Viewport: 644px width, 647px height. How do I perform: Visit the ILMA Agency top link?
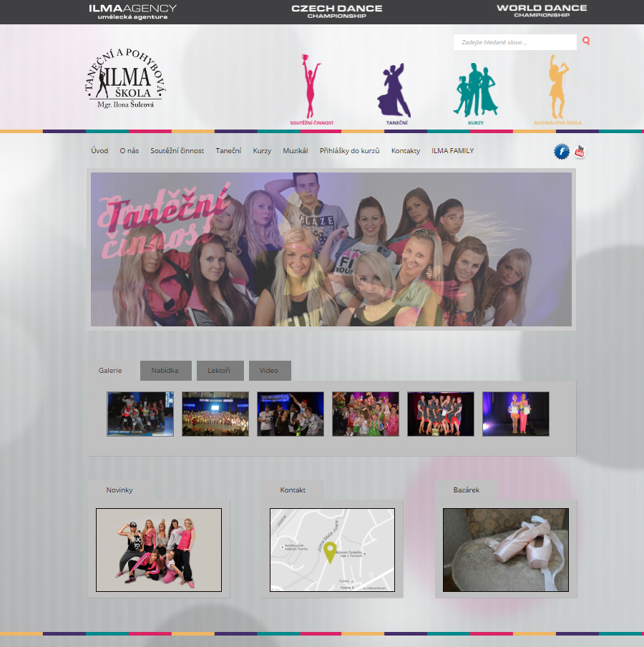tap(132, 11)
